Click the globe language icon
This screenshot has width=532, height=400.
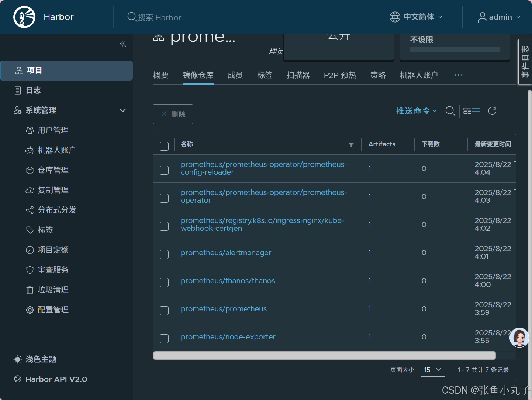click(x=395, y=17)
